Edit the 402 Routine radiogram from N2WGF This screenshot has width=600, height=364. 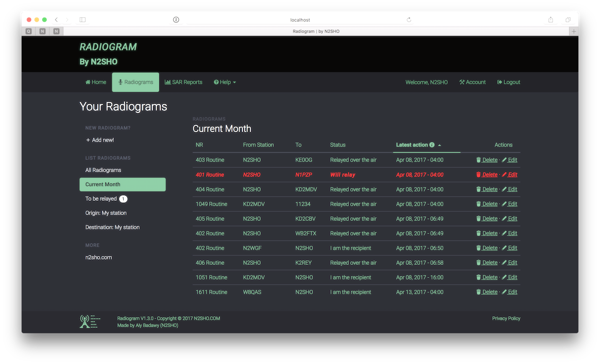tap(510, 248)
